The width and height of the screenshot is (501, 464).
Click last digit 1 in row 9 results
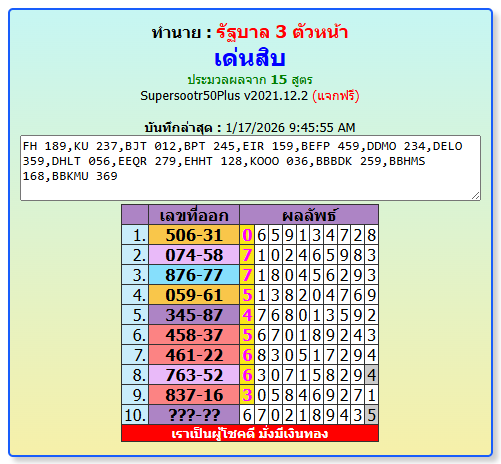(x=371, y=395)
